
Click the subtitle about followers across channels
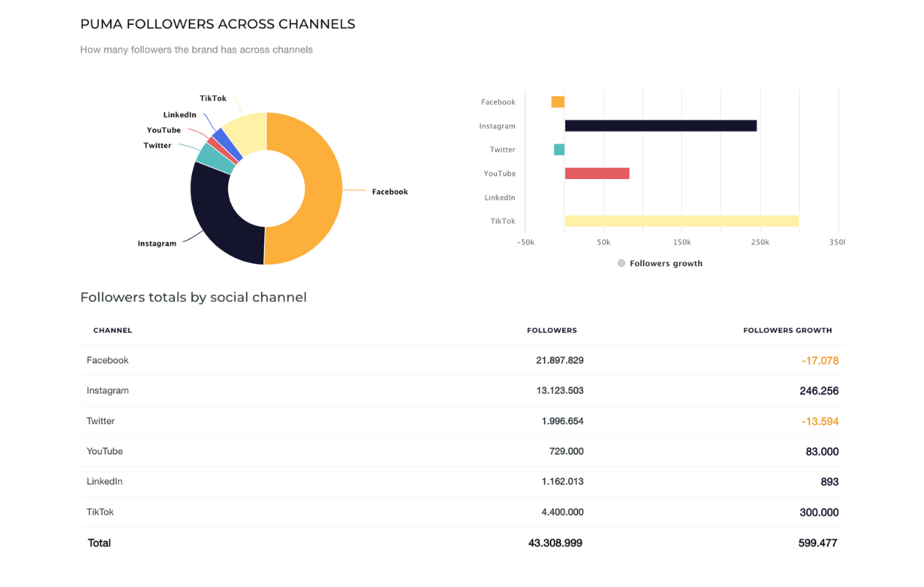tap(197, 50)
